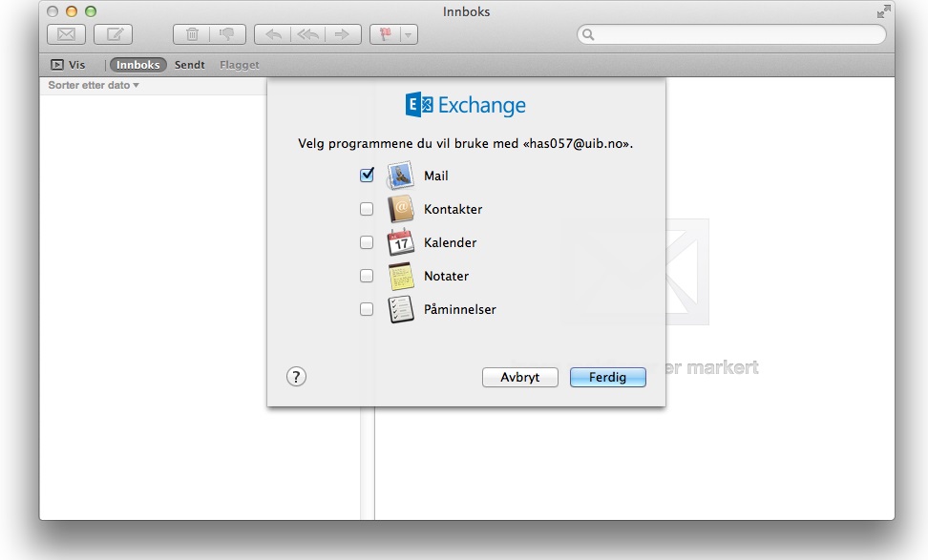Select the Innboks tab

(x=138, y=65)
